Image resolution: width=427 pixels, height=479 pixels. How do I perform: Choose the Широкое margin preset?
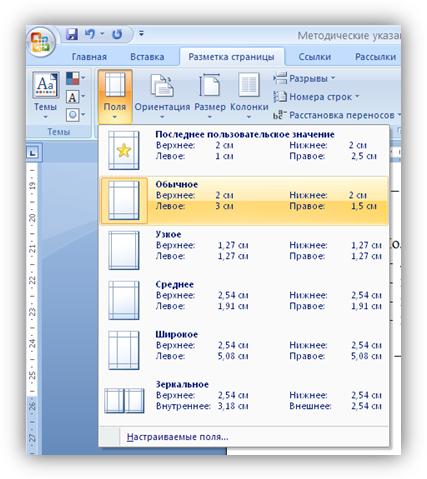244,350
